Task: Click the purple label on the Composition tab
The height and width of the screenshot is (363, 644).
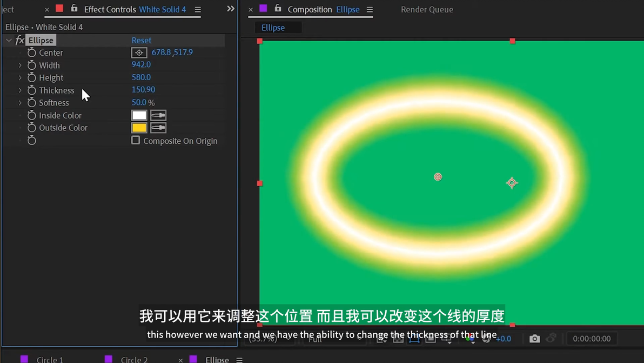Action: [263, 8]
